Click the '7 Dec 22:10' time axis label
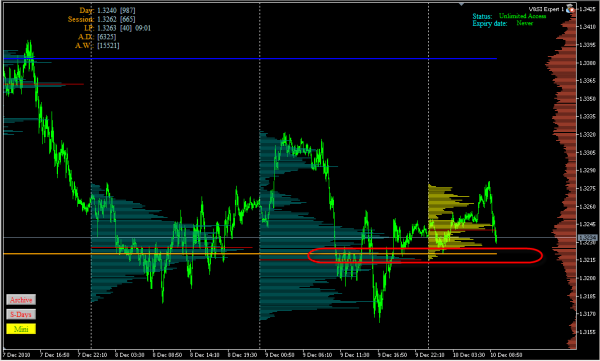Screen dimensions: 600x361 tap(92, 355)
